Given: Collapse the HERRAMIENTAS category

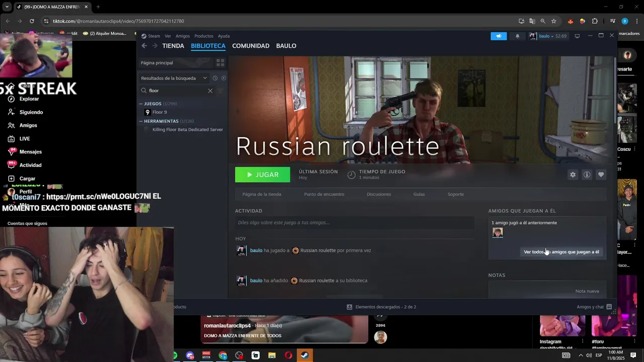Looking at the screenshot, I should pyautogui.click(x=141, y=121).
